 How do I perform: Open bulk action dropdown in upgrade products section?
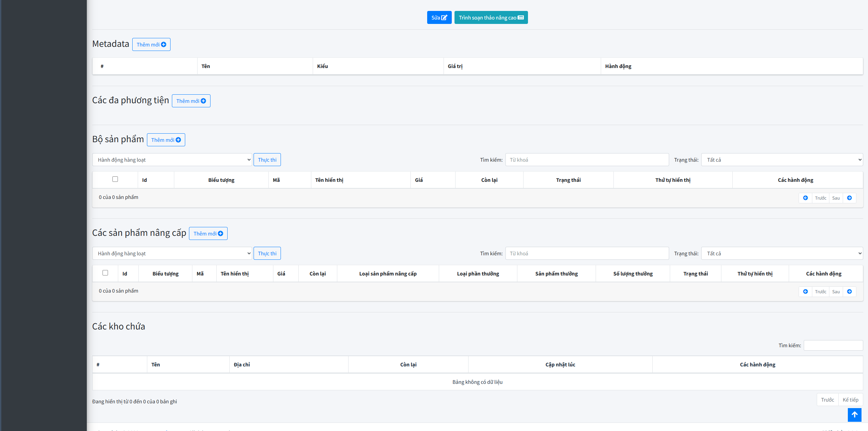click(172, 253)
